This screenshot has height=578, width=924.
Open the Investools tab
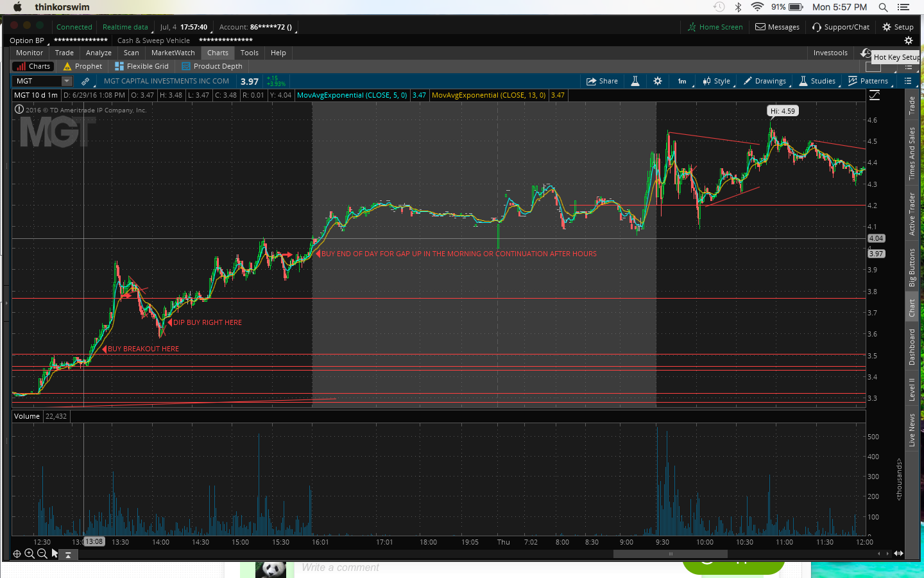point(830,53)
